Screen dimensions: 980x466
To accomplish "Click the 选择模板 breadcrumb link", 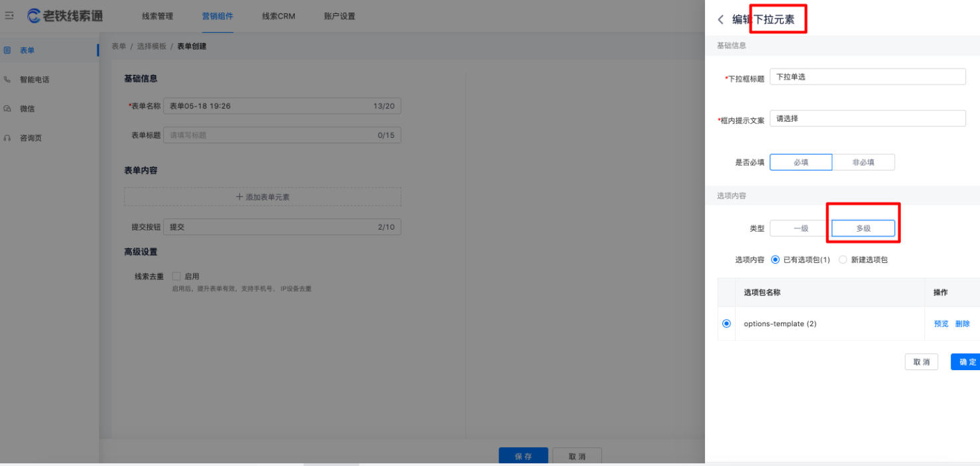I will [x=151, y=46].
